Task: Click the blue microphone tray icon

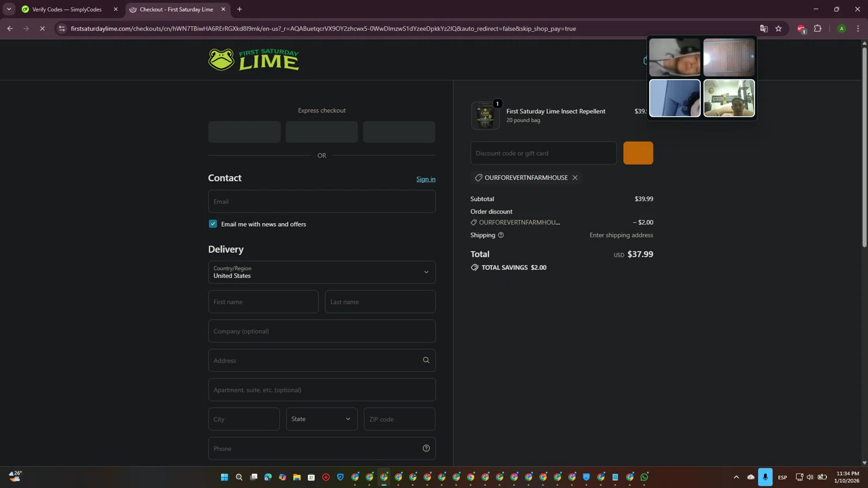Action: [765, 477]
